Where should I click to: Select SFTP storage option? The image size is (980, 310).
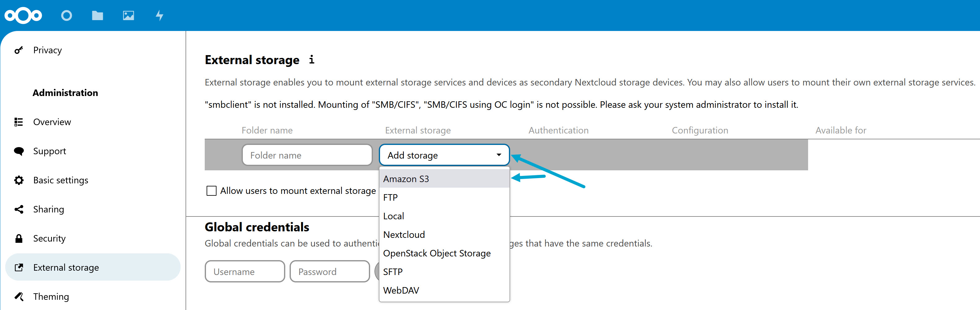(x=393, y=272)
